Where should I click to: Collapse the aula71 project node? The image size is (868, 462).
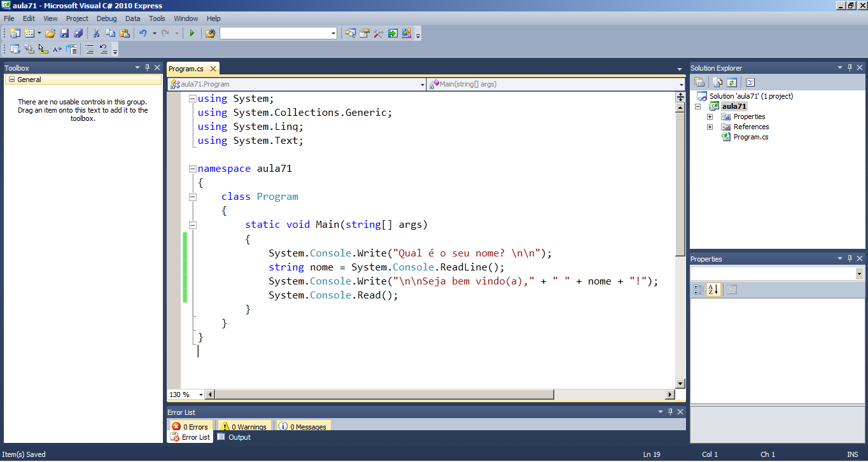pos(697,106)
